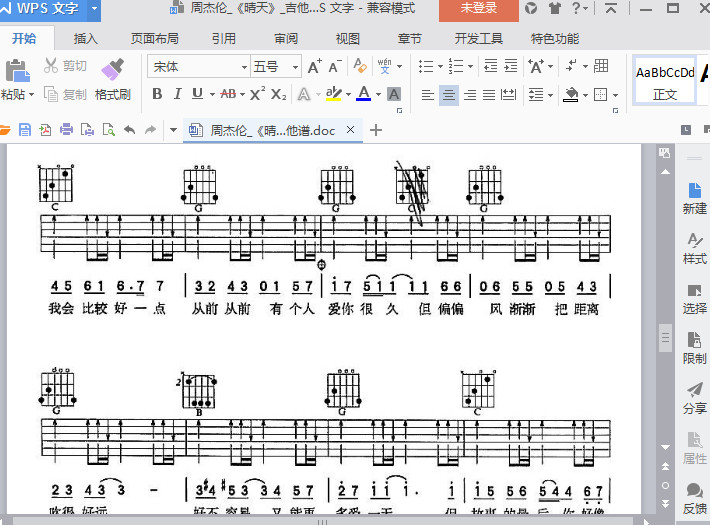This screenshot has height=525, width=710.
Task: Close the 周杰伦_《晴...他谱.doc document tab
Action: [350, 130]
